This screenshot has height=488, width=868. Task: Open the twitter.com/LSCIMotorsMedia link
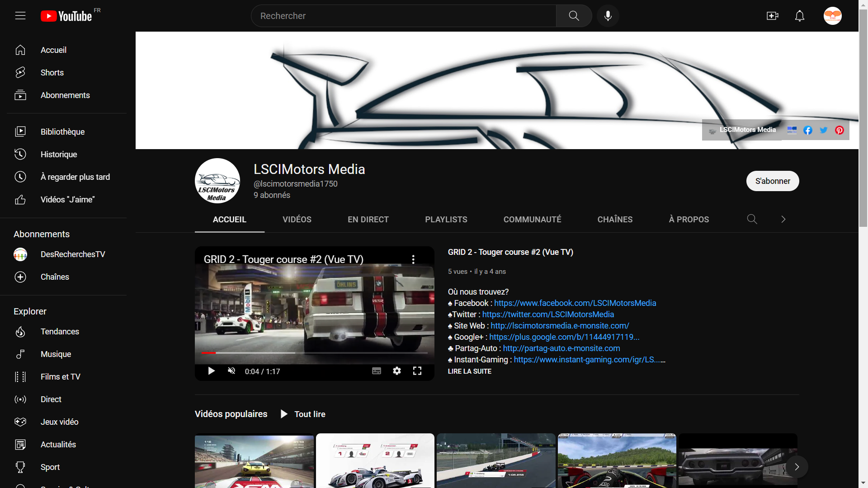(548, 314)
